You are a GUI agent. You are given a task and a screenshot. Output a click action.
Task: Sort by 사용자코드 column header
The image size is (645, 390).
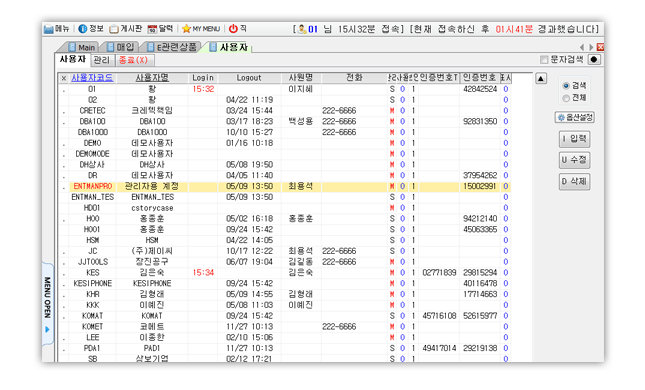(92, 78)
